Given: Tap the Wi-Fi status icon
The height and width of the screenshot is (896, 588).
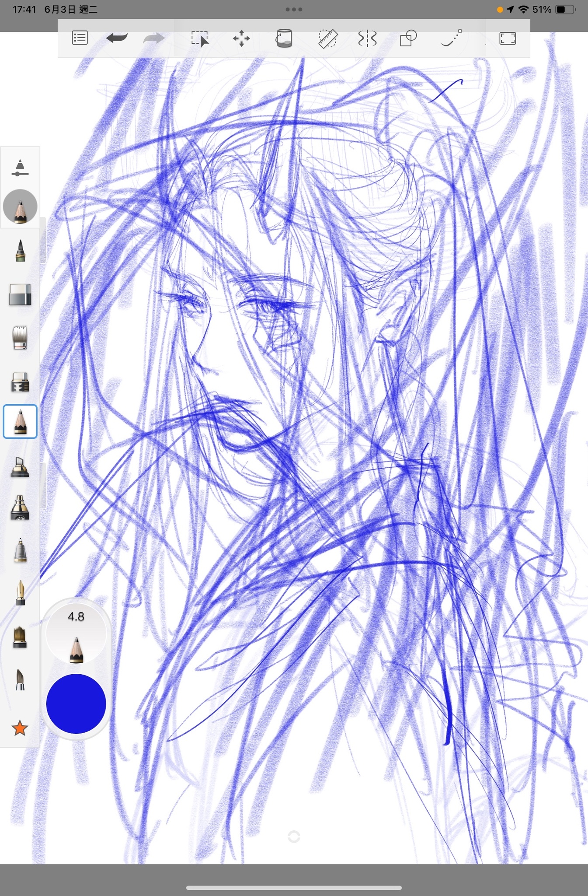Looking at the screenshot, I should [x=523, y=9].
